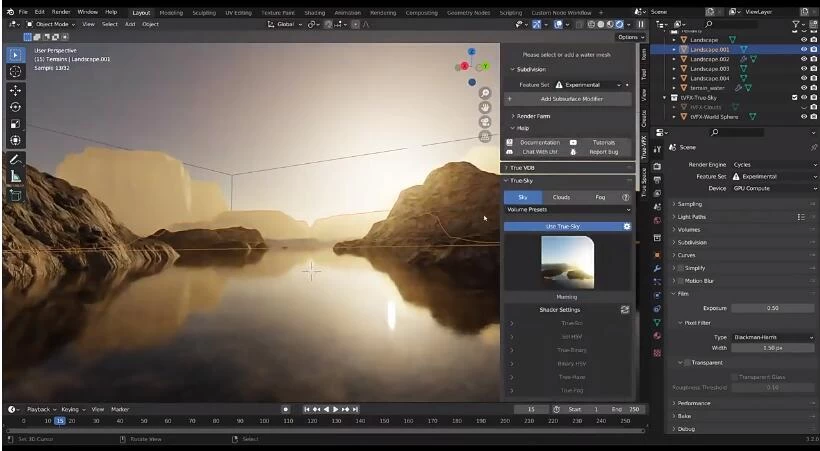Click the Add Cube tool icon
Image resolution: width=820 pixels, height=451 pixels.
click(x=15, y=195)
